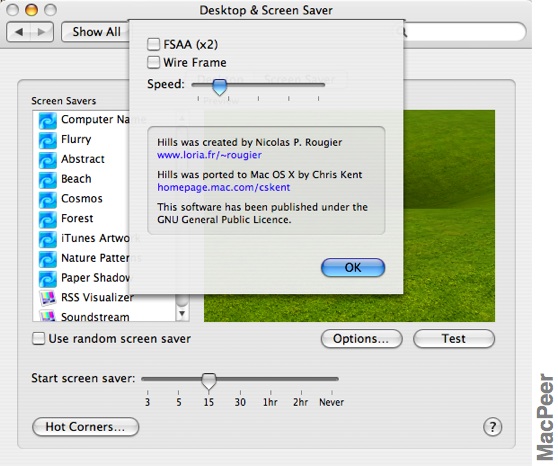Click the Speed slider thumb
The height and width of the screenshot is (466, 558).
pyautogui.click(x=220, y=87)
